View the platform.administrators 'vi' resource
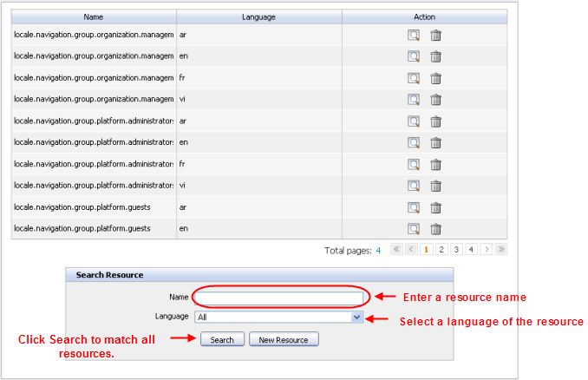The height and width of the screenshot is (380, 588). 414,187
